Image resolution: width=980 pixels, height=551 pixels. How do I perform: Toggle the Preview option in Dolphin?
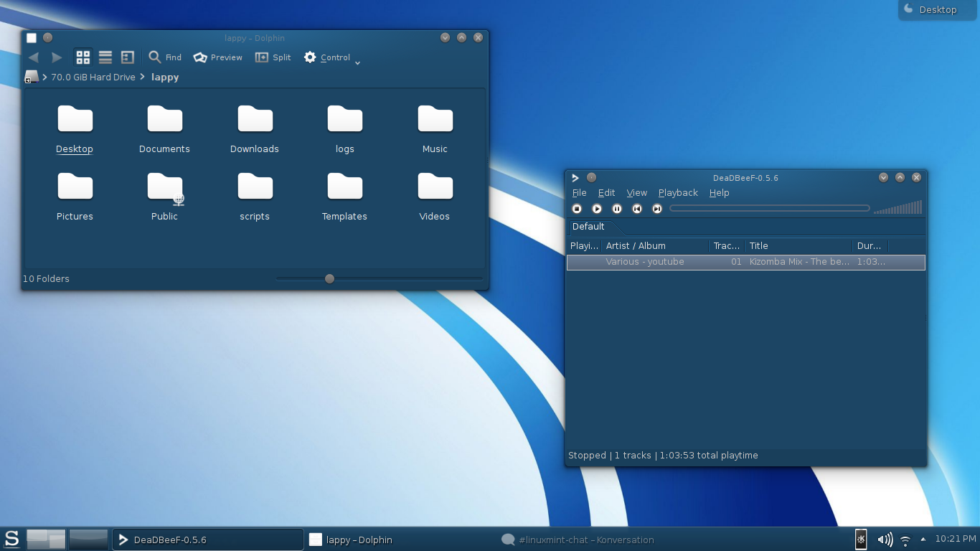[218, 57]
